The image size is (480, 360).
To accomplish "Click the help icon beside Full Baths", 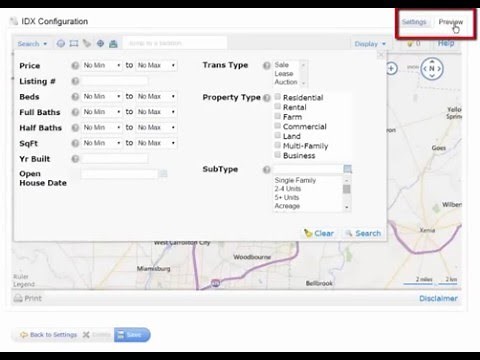I will point(75,112).
